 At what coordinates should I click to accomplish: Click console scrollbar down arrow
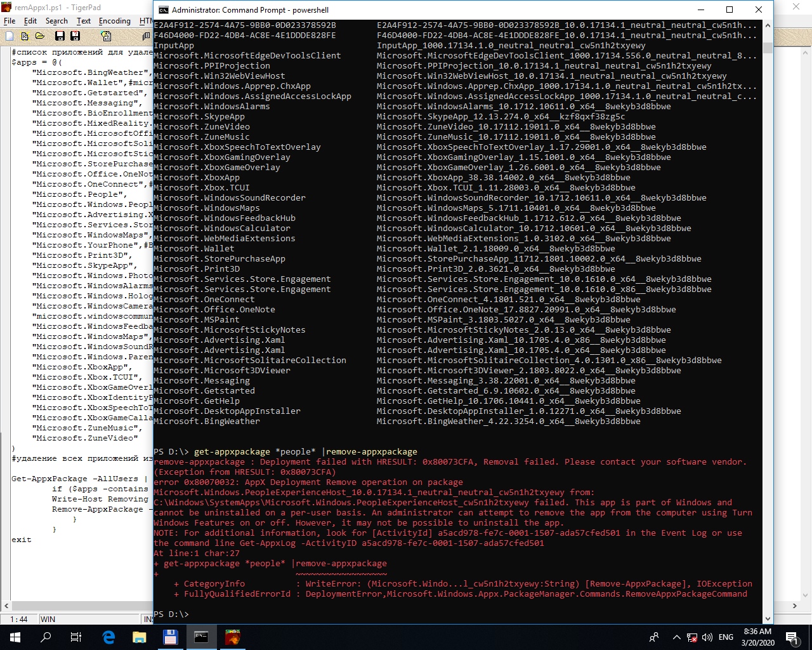tap(768, 619)
